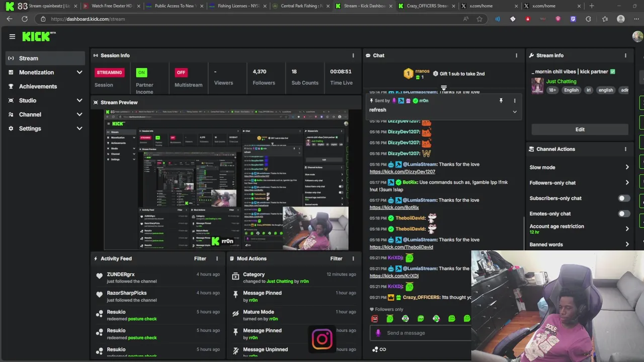Switch to the Central Park Fishing browser tab
The width and height of the screenshot is (644, 362).
(301, 6)
